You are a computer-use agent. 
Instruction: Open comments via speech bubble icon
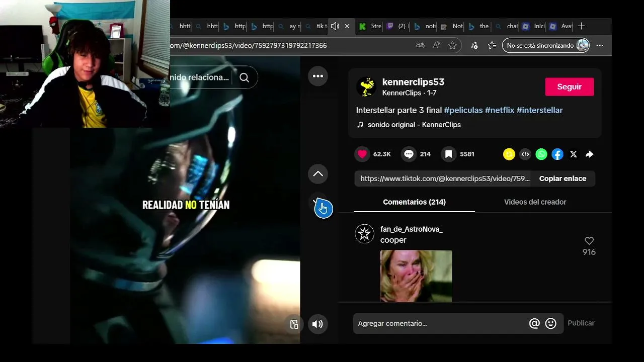[x=409, y=154]
